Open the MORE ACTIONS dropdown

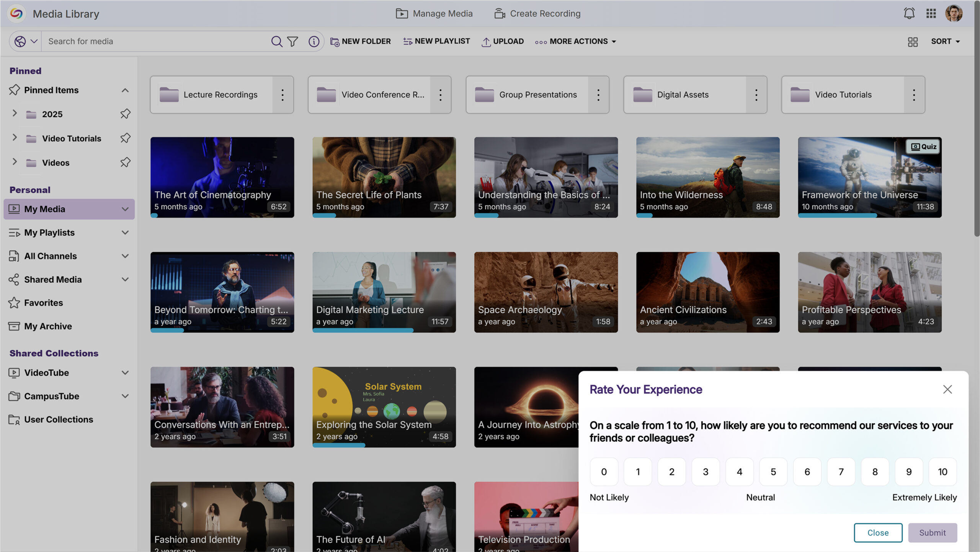tap(576, 41)
